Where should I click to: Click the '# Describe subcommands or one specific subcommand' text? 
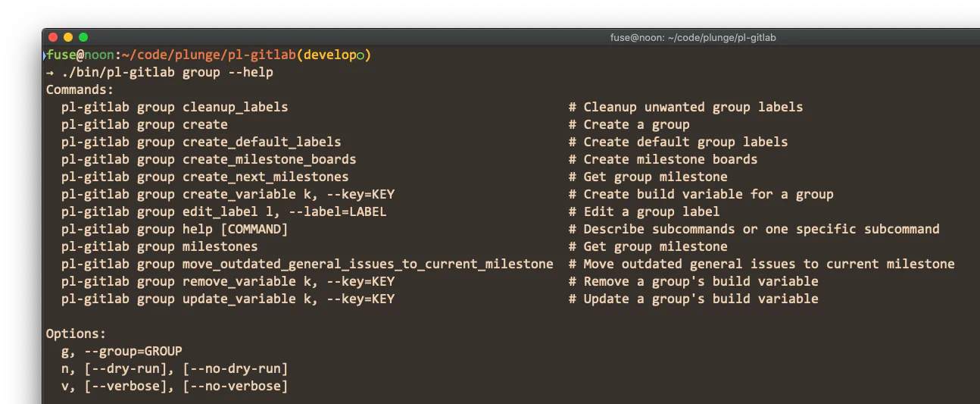[x=754, y=230]
